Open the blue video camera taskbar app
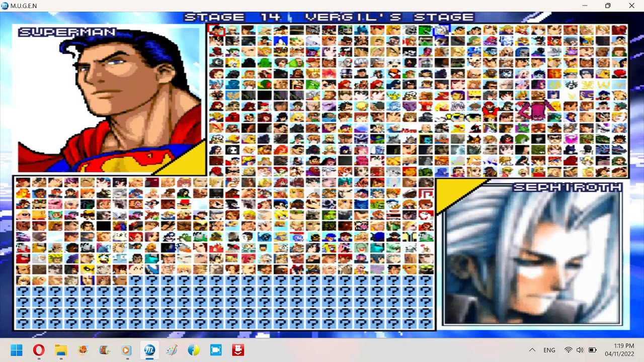This screenshot has height=362, width=644. (216, 350)
